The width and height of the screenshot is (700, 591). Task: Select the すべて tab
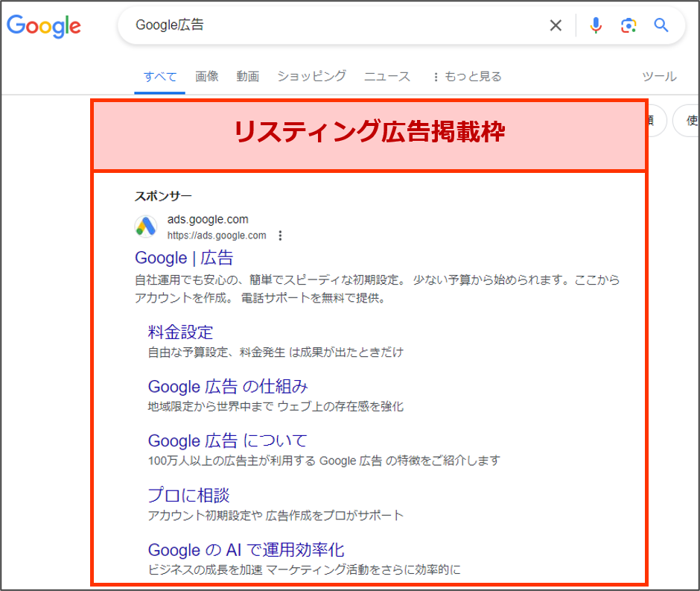click(160, 76)
